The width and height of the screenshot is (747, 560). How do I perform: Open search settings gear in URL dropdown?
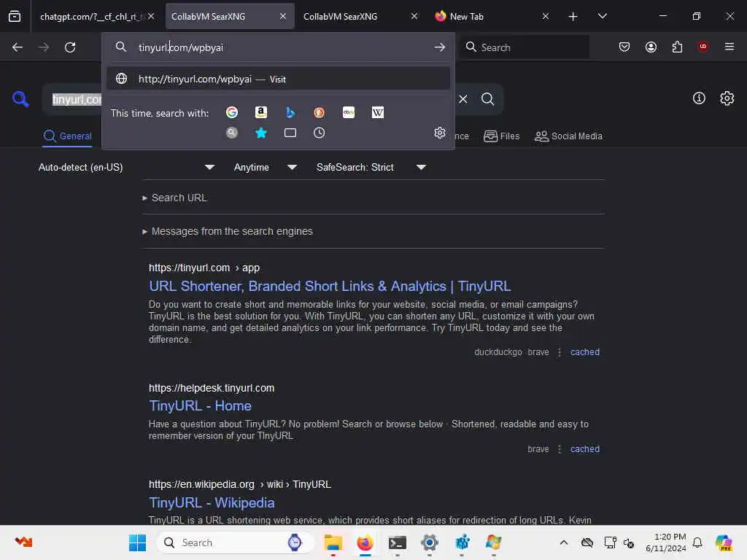click(x=440, y=133)
